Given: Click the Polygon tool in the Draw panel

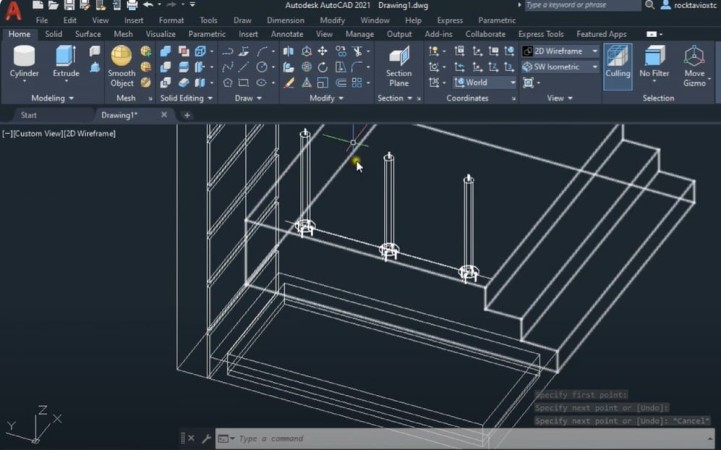Looking at the screenshot, I should tap(228, 83).
